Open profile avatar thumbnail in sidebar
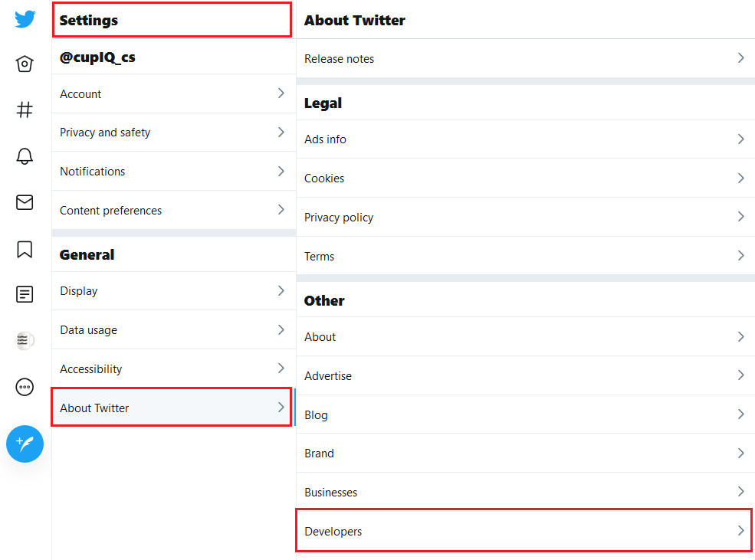The width and height of the screenshot is (755, 560). tap(25, 340)
